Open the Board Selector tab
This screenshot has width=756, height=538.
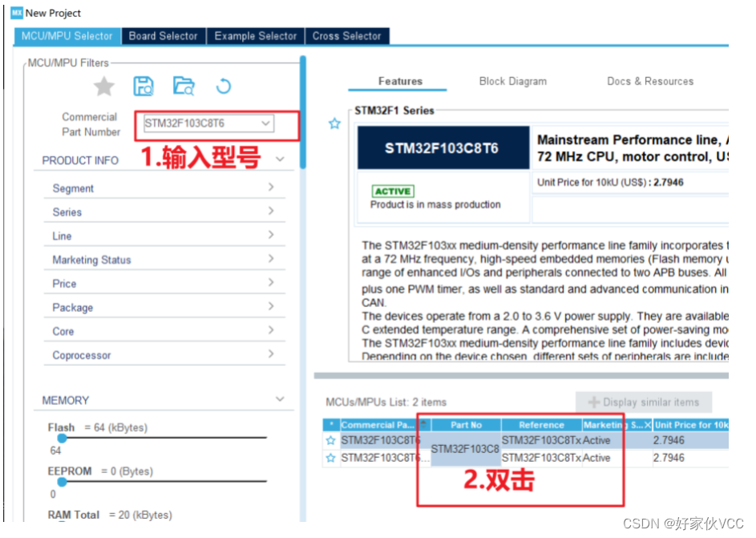[x=164, y=36]
